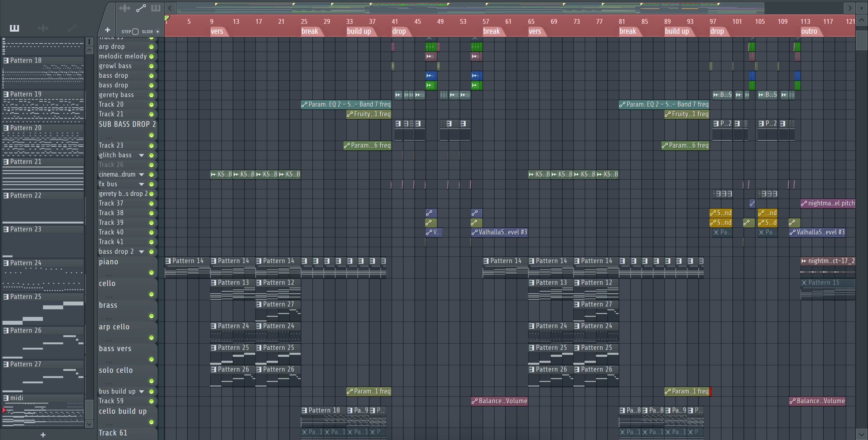Mute the brass track

(x=152, y=316)
